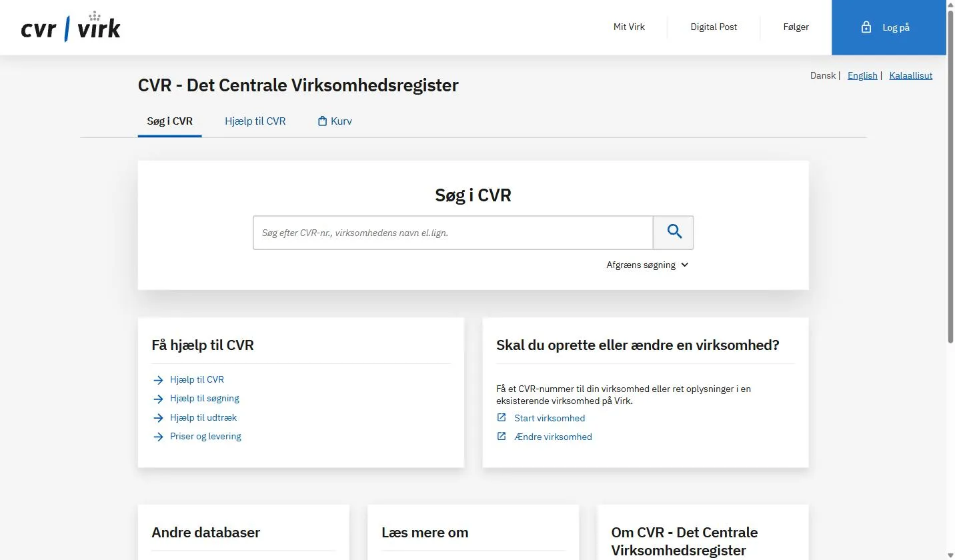Click the arrow icon beside Hjælp til CVR

[158, 380]
